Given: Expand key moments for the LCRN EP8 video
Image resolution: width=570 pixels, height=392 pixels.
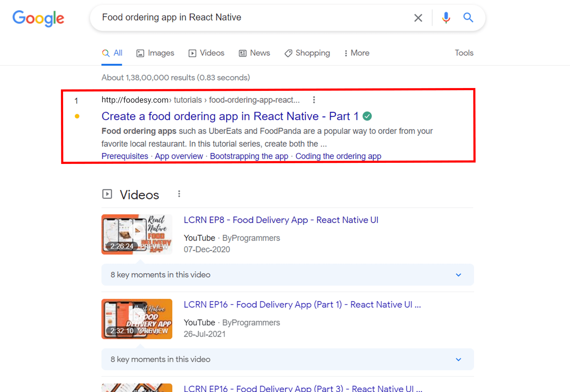Looking at the screenshot, I should (x=458, y=275).
